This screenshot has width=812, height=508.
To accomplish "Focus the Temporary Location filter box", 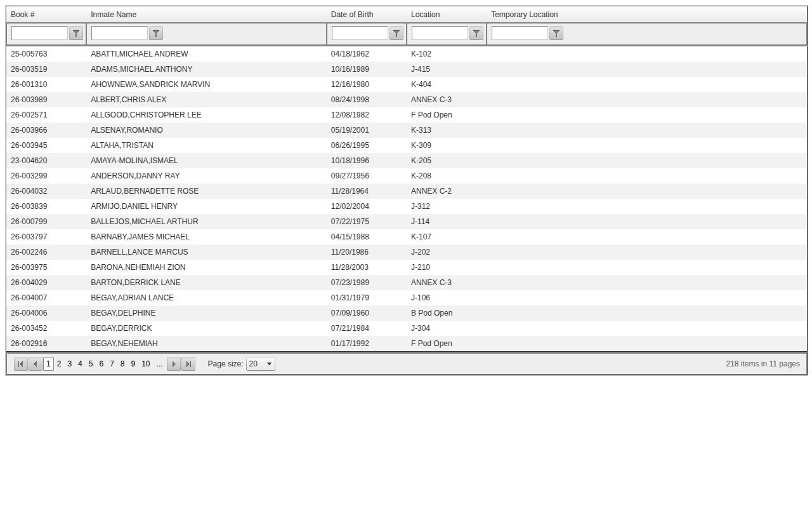I will 520,33.
